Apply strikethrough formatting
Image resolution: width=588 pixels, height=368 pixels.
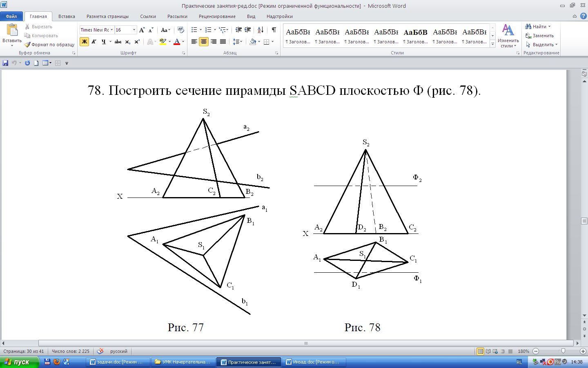[118, 42]
